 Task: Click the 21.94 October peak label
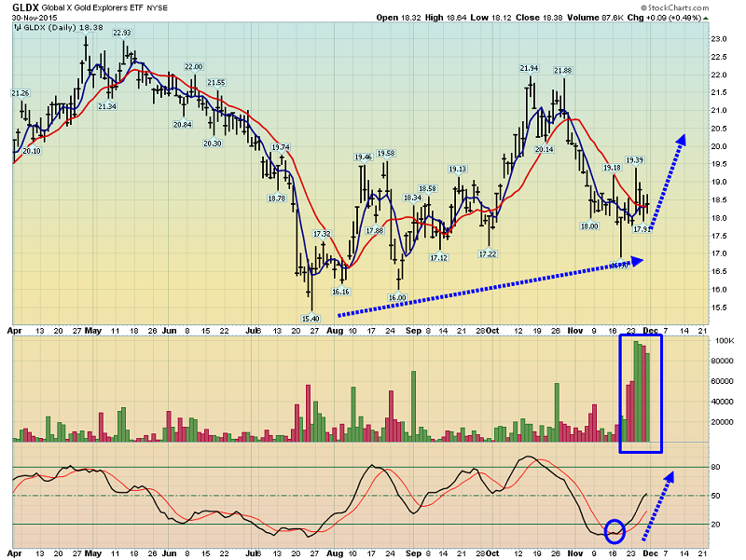[x=530, y=69]
